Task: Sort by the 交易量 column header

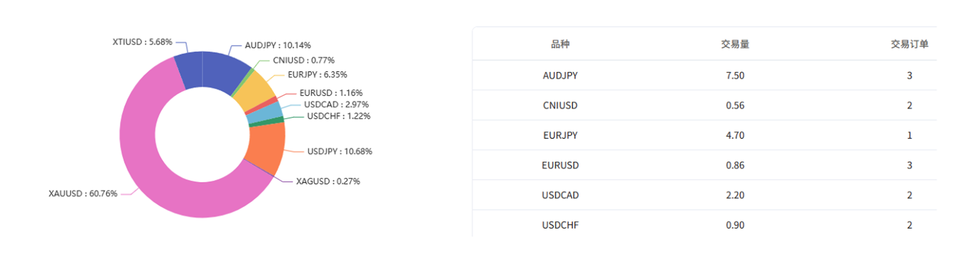Action: pos(735,44)
